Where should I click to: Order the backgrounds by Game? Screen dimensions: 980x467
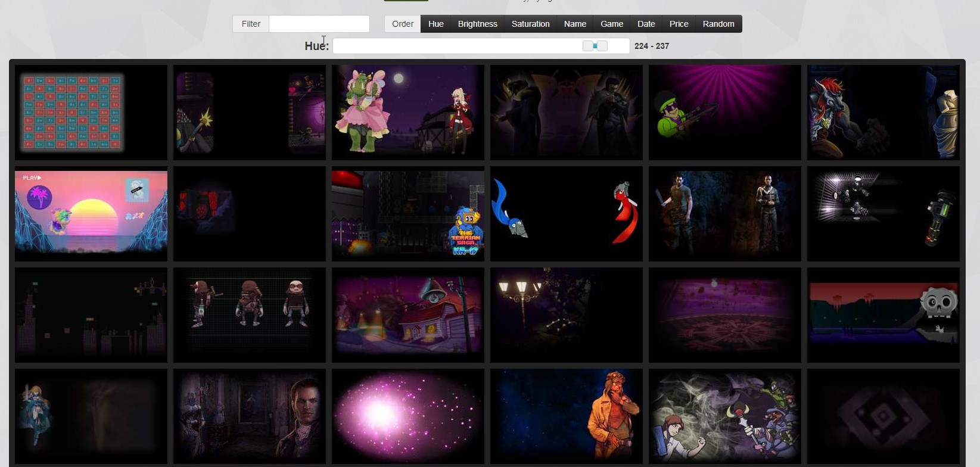point(612,24)
